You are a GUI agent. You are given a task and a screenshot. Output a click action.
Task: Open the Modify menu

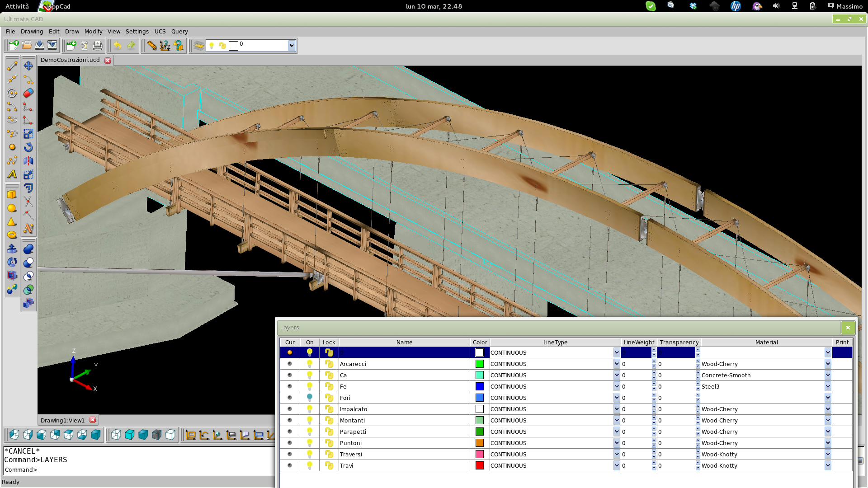point(93,31)
